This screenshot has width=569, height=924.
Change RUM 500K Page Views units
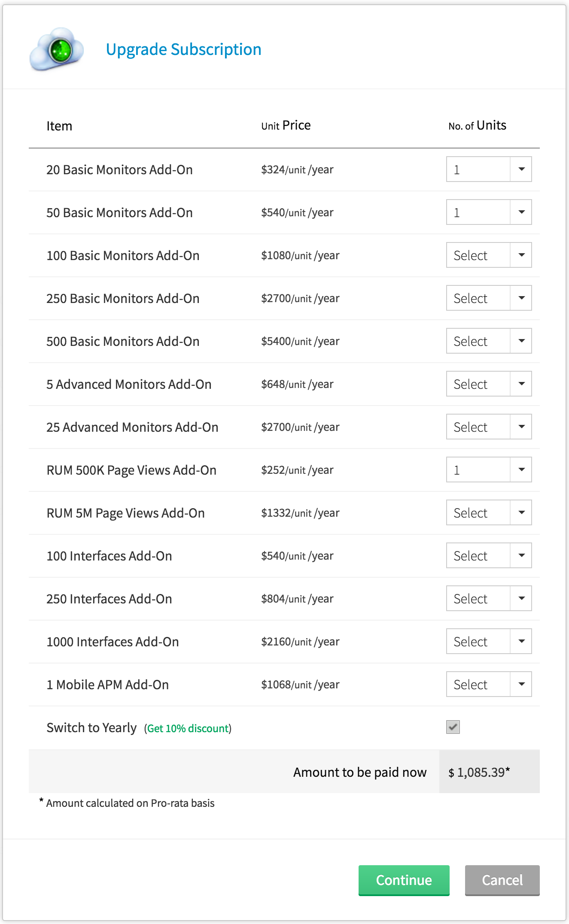tap(489, 470)
